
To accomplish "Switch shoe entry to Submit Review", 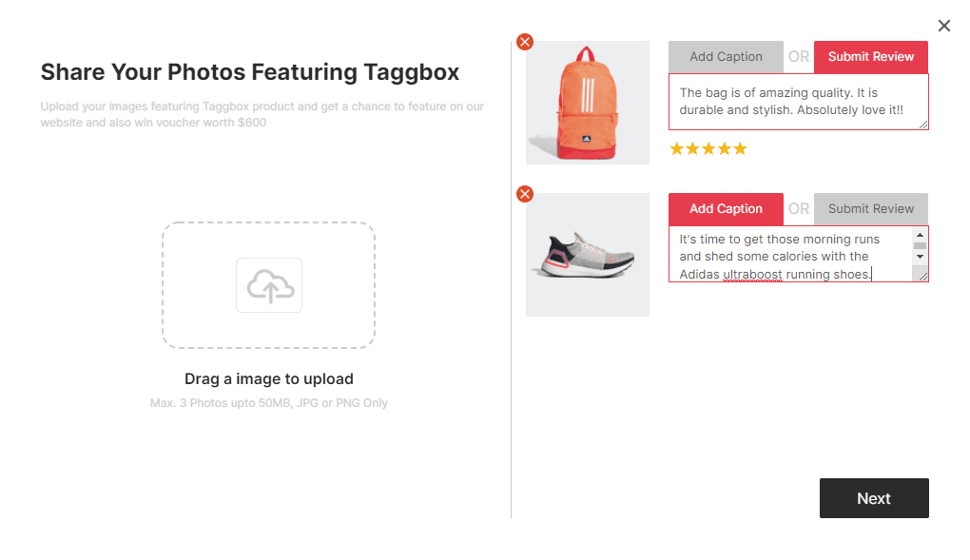I will click(x=870, y=209).
